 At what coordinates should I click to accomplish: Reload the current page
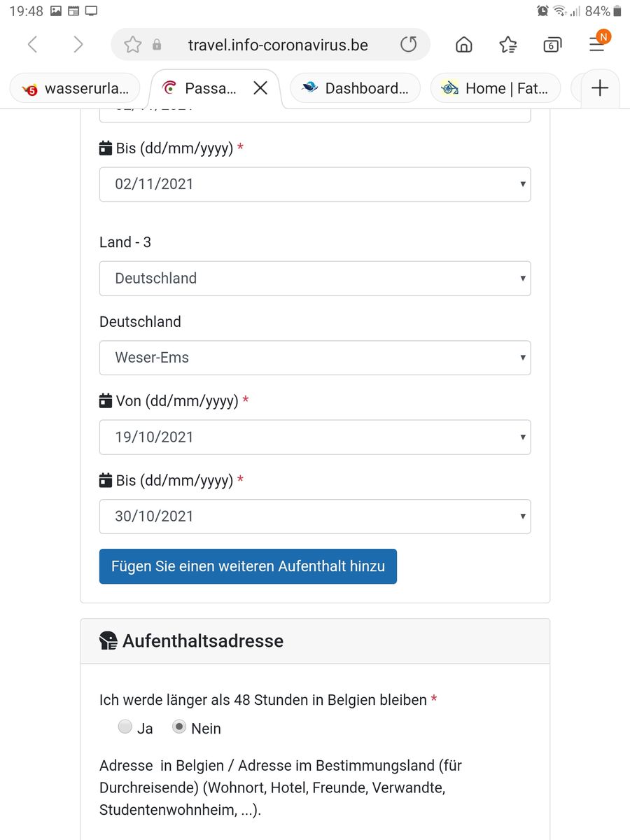408,45
